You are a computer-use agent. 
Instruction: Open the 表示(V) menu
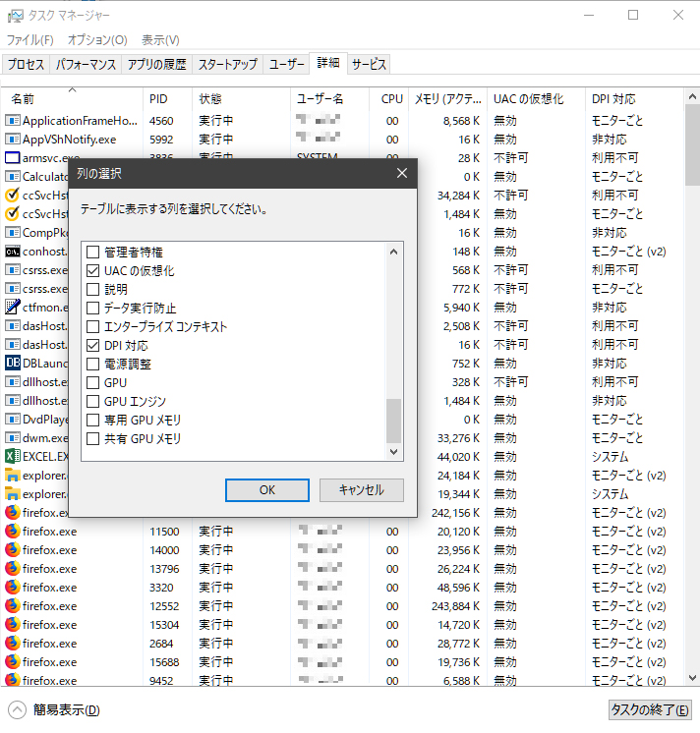160,40
